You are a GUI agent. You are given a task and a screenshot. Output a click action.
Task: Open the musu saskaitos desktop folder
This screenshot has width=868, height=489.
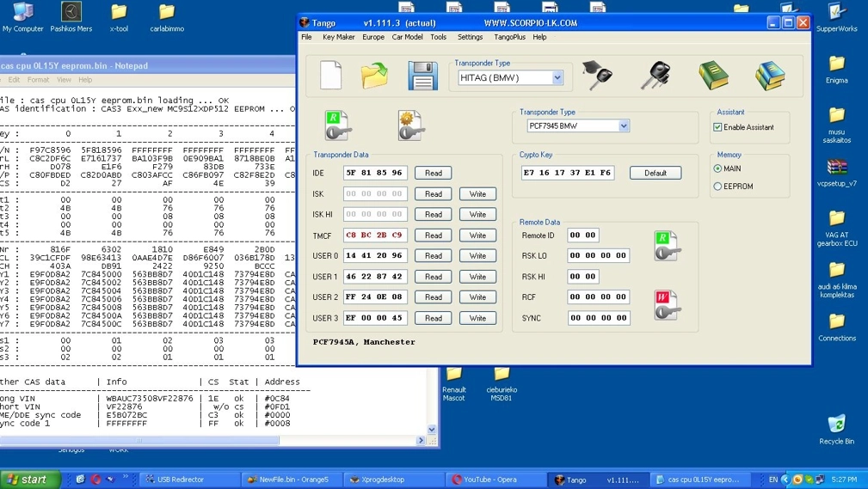click(x=836, y=125)
